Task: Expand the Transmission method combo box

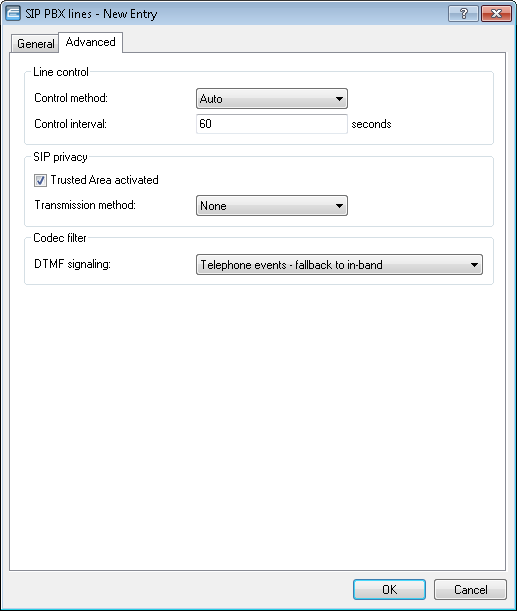Action: pos(272,205)
